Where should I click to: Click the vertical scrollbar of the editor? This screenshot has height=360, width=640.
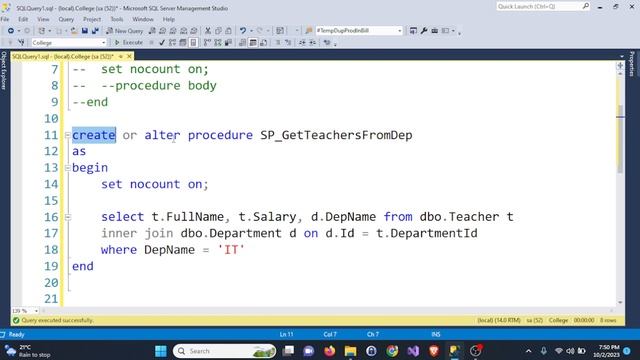pyautogui.click(x=620, y=139)
